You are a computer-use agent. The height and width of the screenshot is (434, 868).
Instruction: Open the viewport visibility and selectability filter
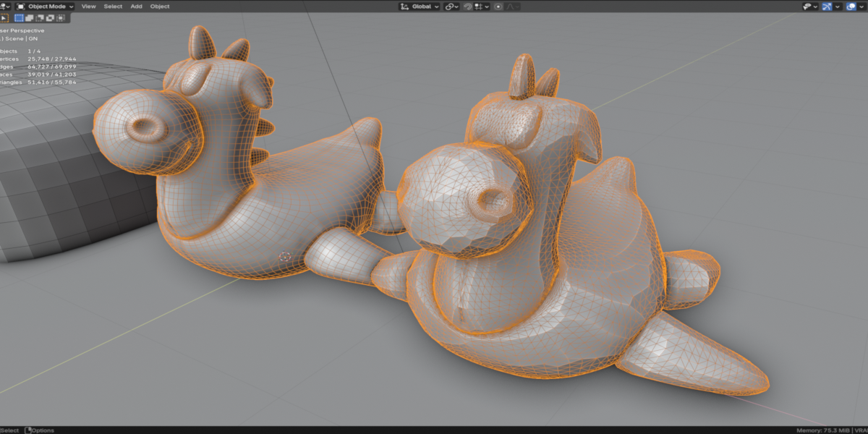[x=810, y=7]
